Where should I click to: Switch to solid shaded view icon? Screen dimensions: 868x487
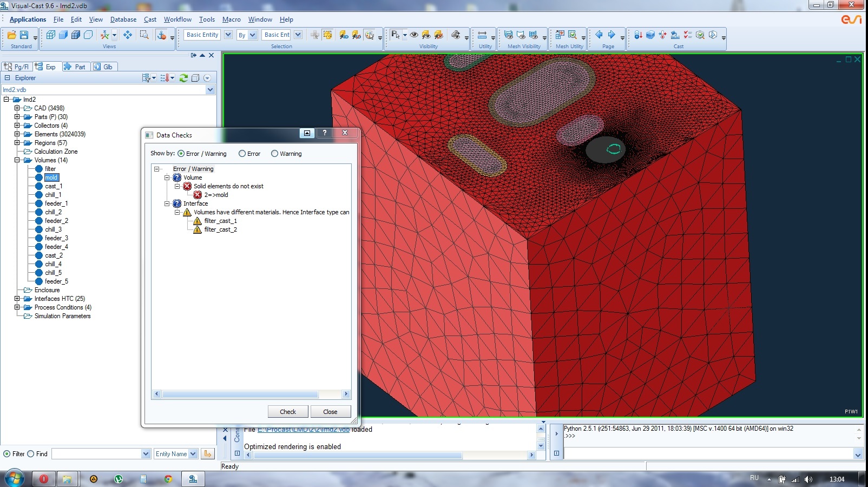click(x=63, y=35)
